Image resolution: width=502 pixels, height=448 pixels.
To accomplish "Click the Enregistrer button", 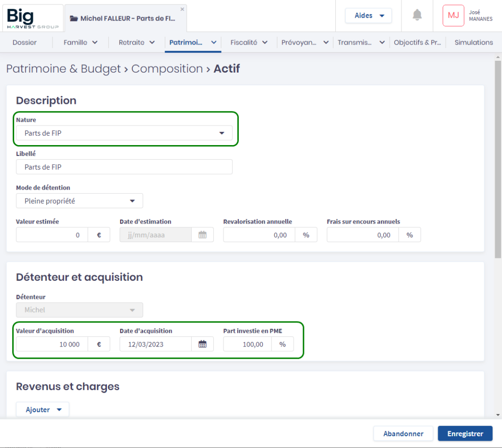I will (x=465, y=433).
